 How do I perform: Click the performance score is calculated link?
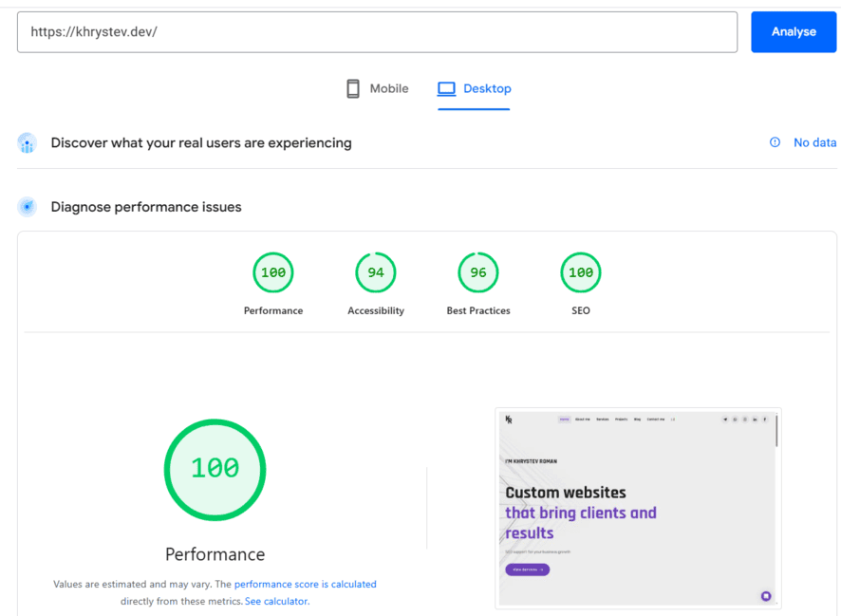pos(305,584)
